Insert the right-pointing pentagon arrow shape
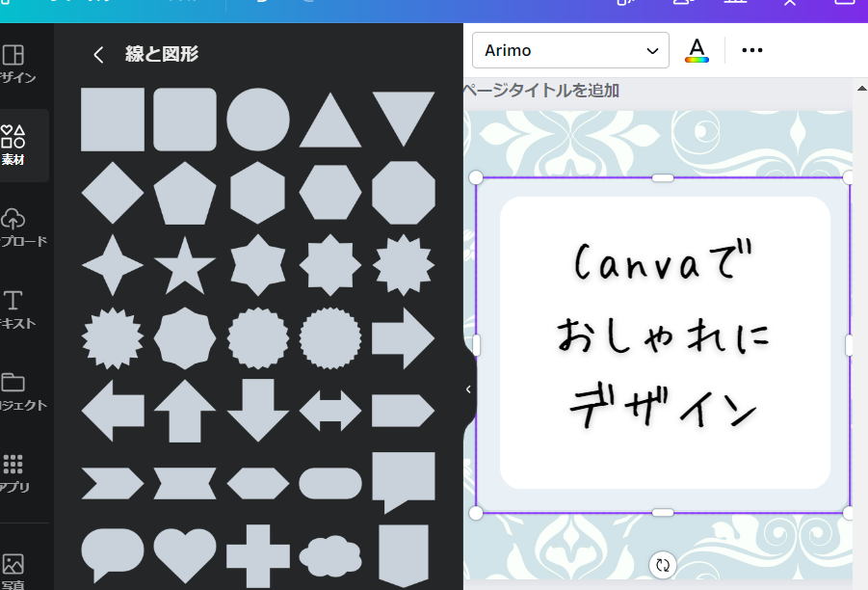The height and width of the screenshot is (590, 868). point(404,411)
